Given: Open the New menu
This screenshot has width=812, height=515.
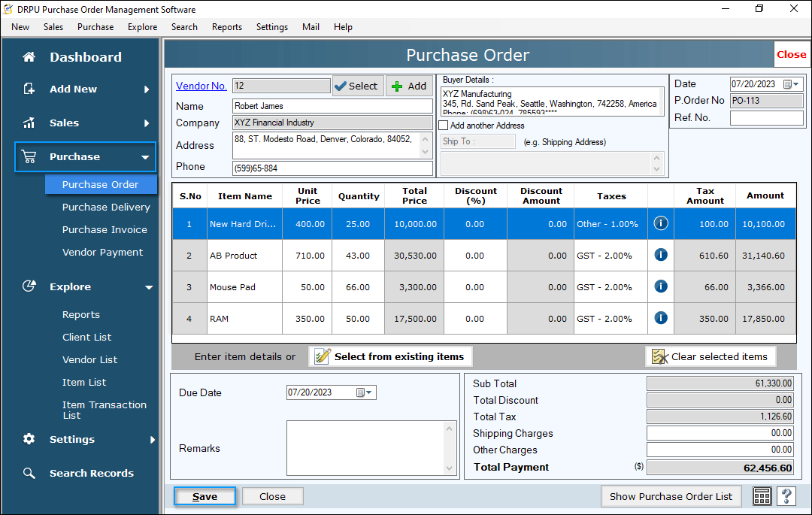Looking at the screenshot, I should point(20,27).
